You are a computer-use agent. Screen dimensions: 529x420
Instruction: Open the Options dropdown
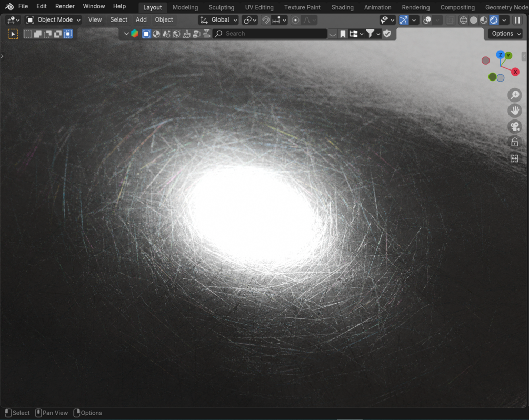[506, 34]
